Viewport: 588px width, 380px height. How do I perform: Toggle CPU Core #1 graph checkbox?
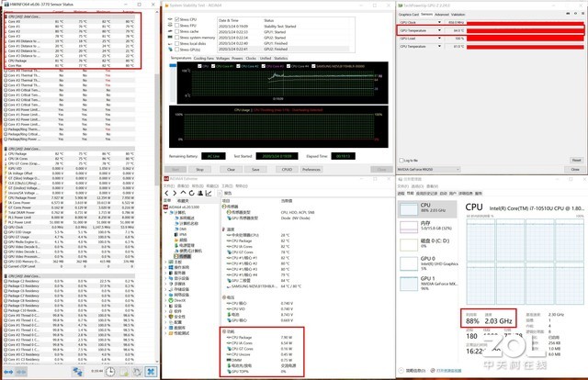point(213,66)
